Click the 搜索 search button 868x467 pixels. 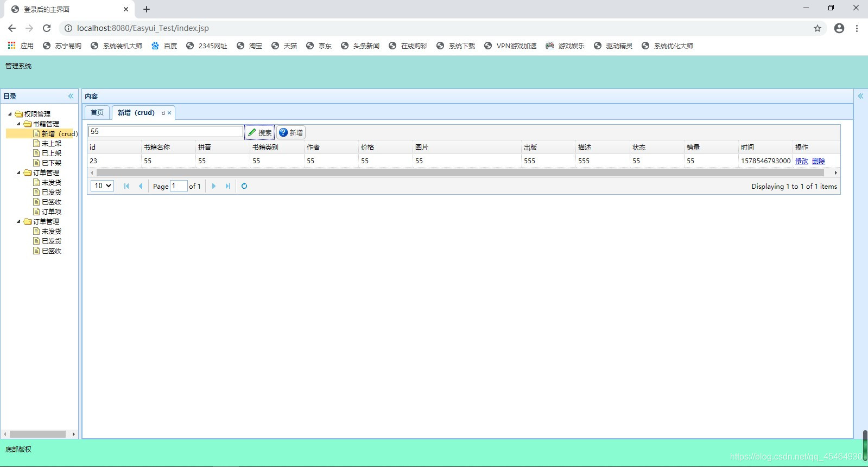click(x=259, y=132)
